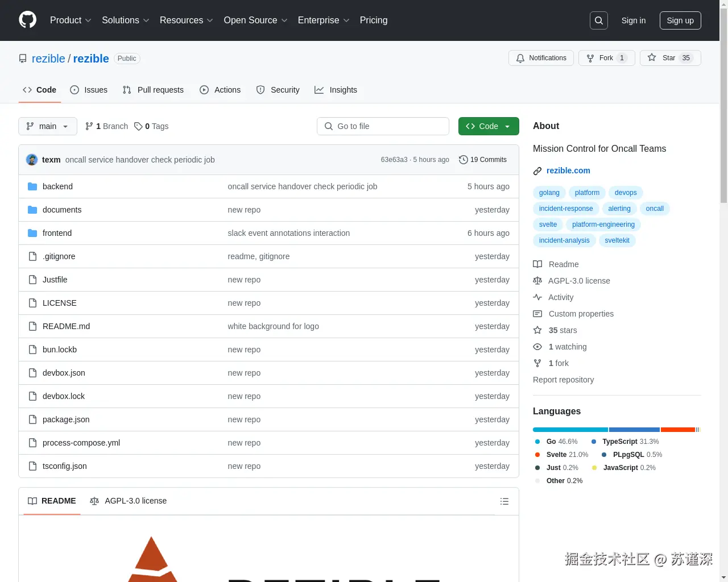Click the GitHub logo icon
The width and height of the screenshot is (728, 582).
click(27, 20)
